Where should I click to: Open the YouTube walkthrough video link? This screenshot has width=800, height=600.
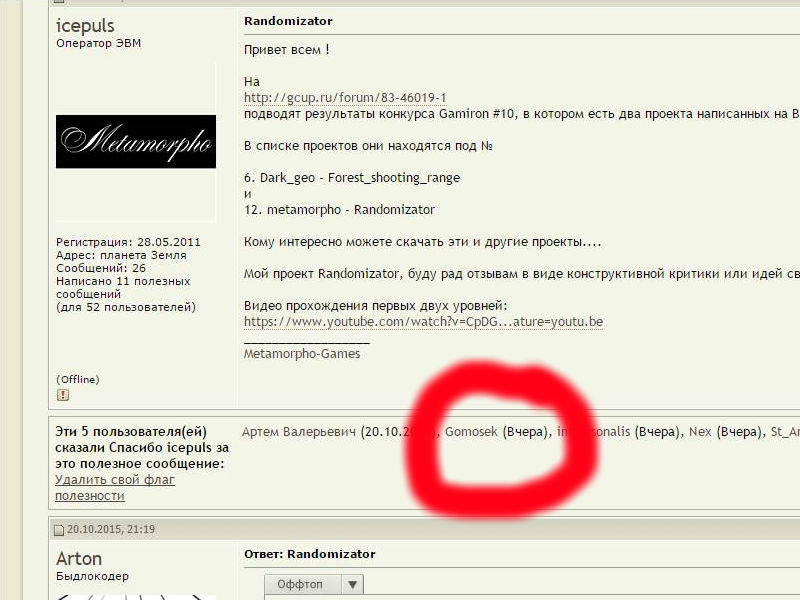click(423, 322)
